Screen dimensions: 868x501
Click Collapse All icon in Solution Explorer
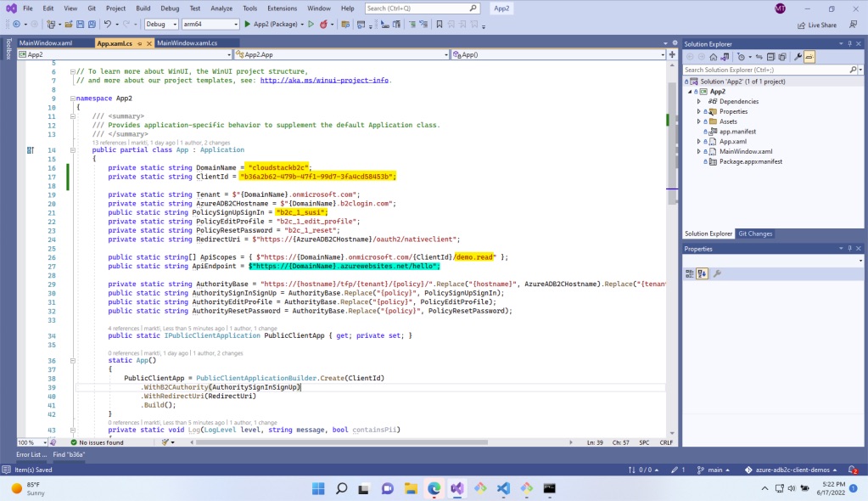click(770, 57)
